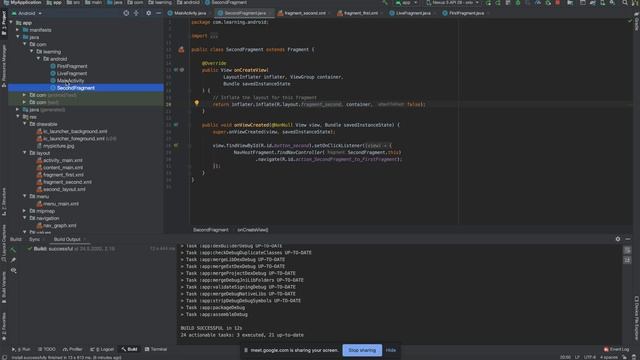The width and height of the screenshot is (640, 360).
Task: Click the build hammer icon in top toolbar
Action: pyautogui.click(x=385, y=3)
